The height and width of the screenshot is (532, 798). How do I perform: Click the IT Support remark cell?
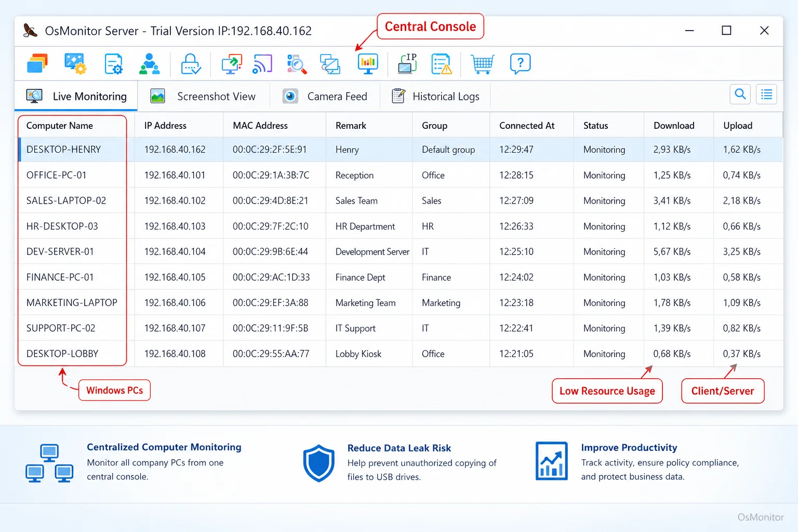(x=355, y=328)
